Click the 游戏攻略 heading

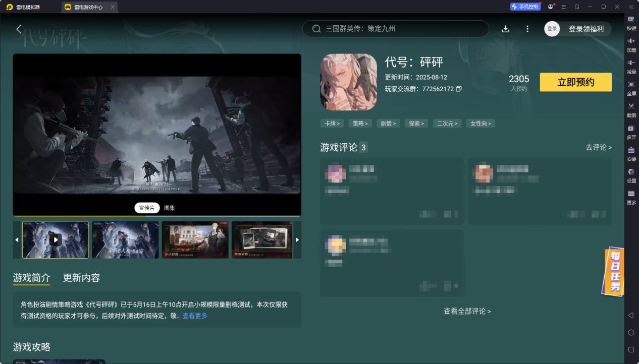32,347
